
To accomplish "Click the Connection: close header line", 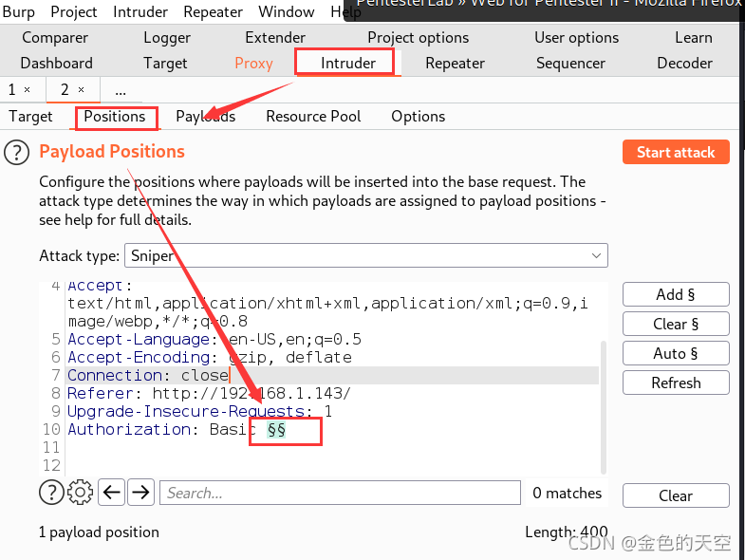I will (148, 376).
